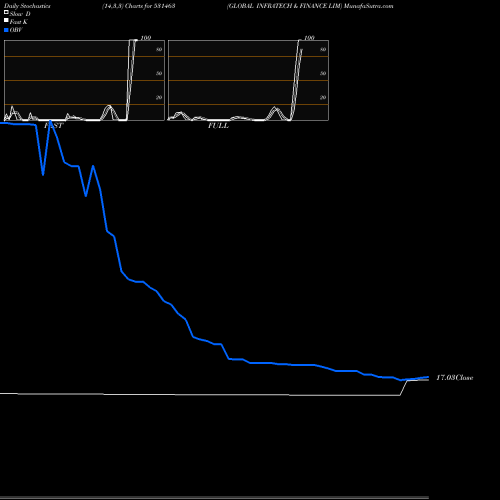The height and width of the screenshot is (500, 500).
Task: Click the 100 value on the FULL chart
Action: [309, 38]
